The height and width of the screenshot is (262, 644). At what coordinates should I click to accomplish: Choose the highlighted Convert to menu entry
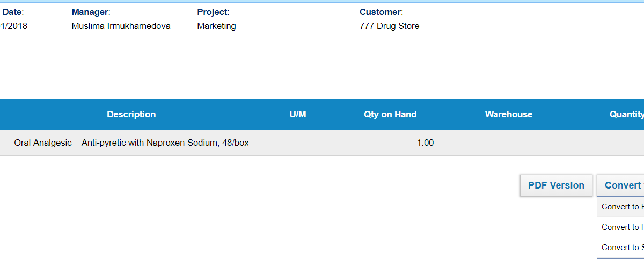(620, 207)
